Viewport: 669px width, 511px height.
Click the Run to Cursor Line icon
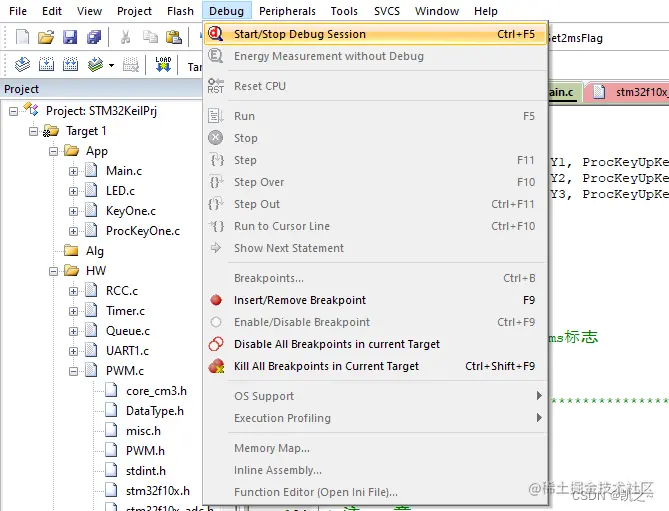tap(216, 226)
